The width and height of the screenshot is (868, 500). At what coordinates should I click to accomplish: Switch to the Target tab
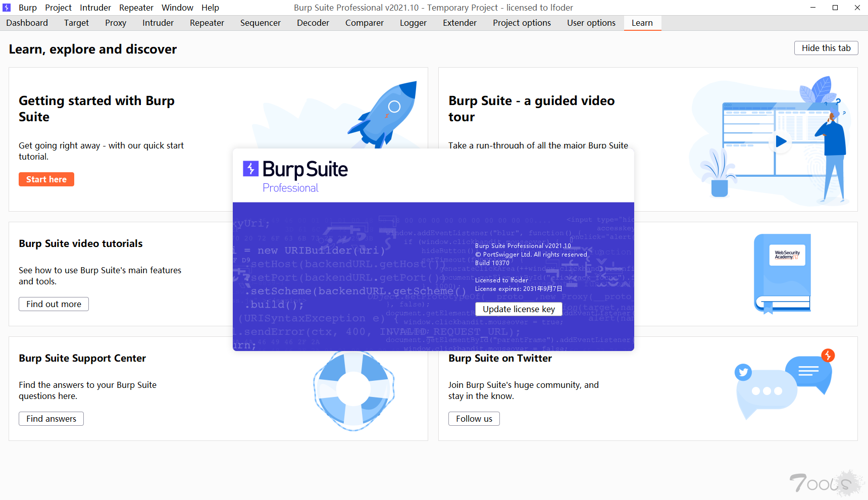[x=76, y=23]
